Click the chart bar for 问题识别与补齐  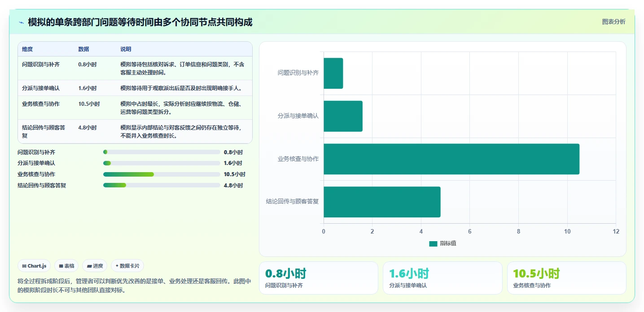[x=333, y=73]
